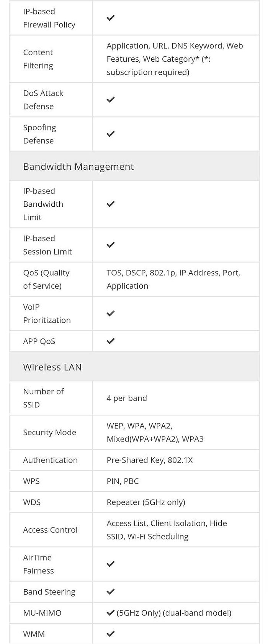The height and width of the screenshot is (644, 268).
Task: Click the WMM checkmark icon
Action: (111, 634)
